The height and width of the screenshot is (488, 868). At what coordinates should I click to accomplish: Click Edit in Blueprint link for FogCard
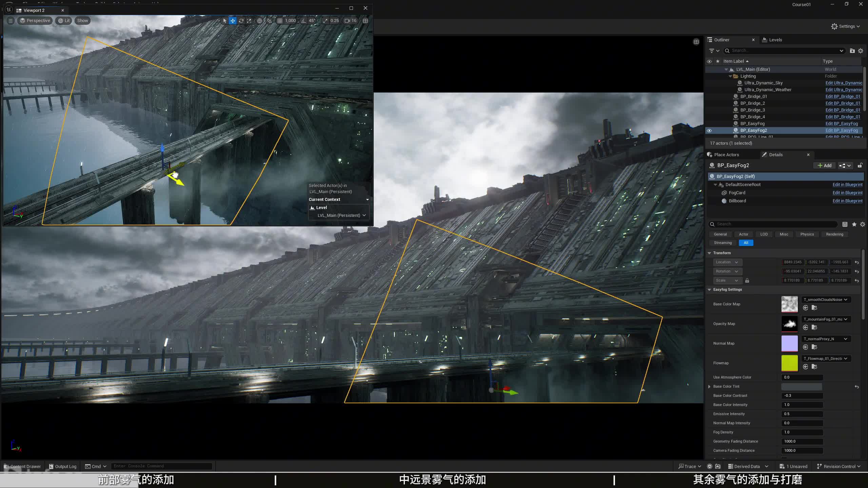pos(847,193)
